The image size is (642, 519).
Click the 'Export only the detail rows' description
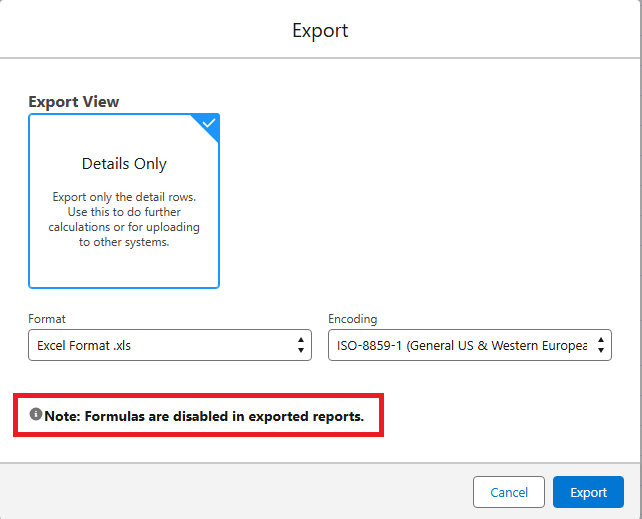click(x=124, y=219)
